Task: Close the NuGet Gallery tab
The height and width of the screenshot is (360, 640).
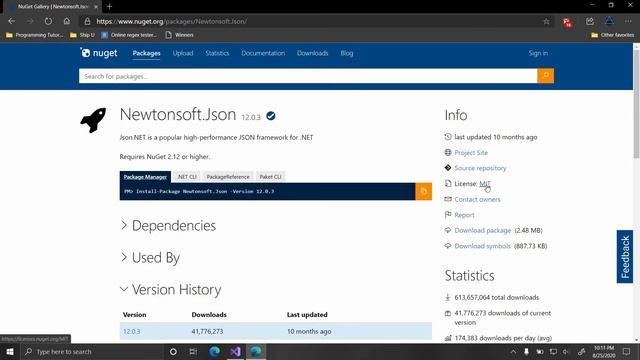Action: click(x=96, y=7)
